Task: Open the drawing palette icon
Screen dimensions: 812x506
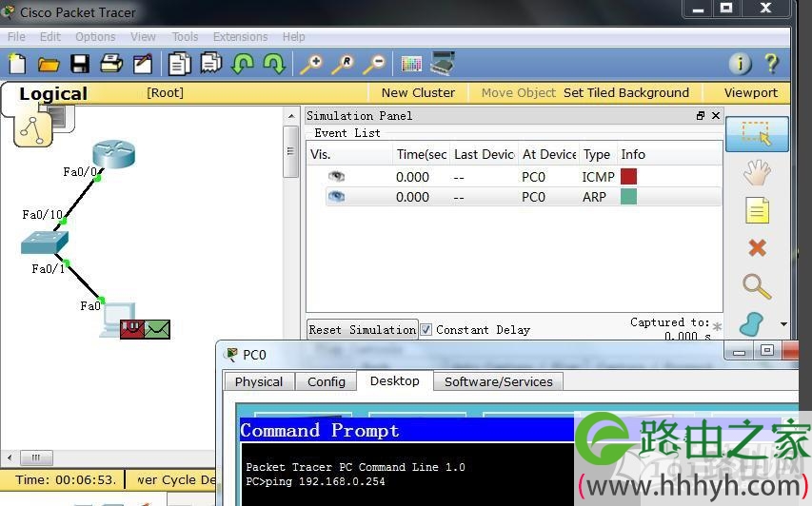Action: click(x=411, y=64)
